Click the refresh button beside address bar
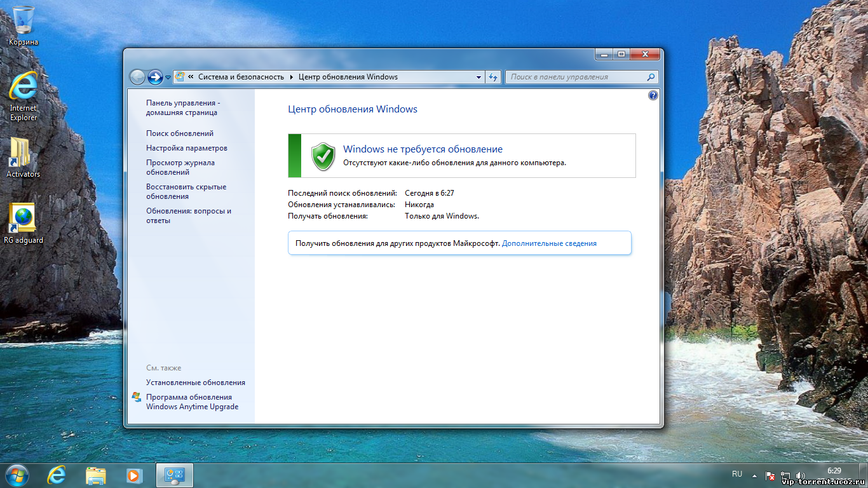Viewport: 868px width, 488px height. pyautogui.click(x=493, y=77)
